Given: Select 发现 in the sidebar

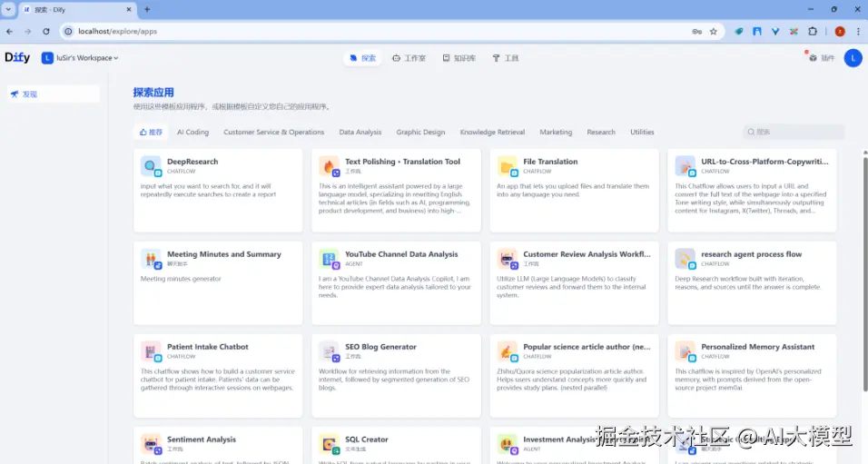Looking at the screenshot, I should pos(54,94).
